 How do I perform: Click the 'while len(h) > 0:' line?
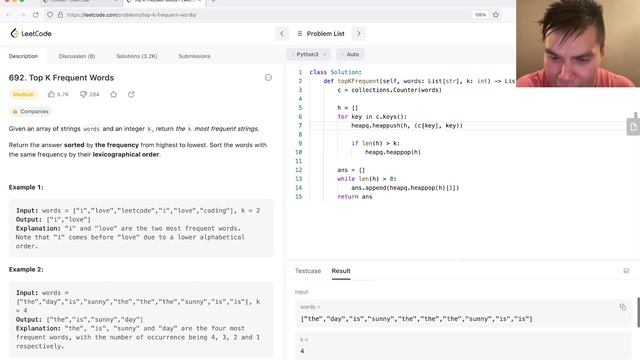coord(367,179)
